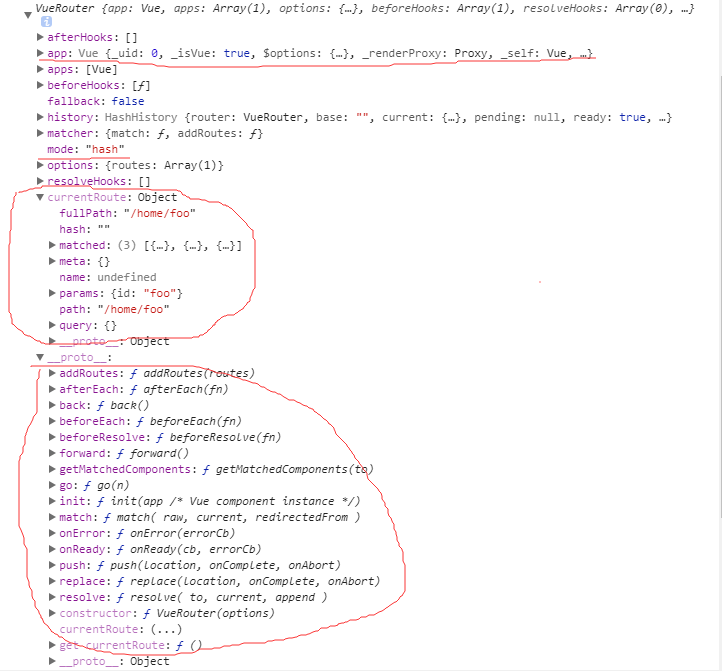Expand the push function entry

click(52, 565)
